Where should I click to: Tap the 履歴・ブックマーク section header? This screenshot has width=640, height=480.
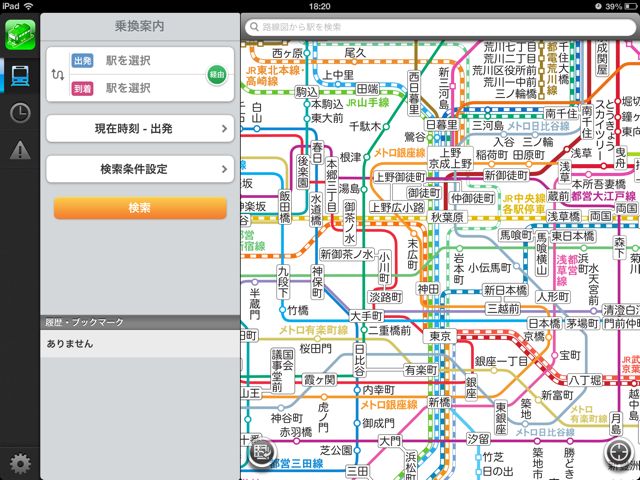point(140,322)
